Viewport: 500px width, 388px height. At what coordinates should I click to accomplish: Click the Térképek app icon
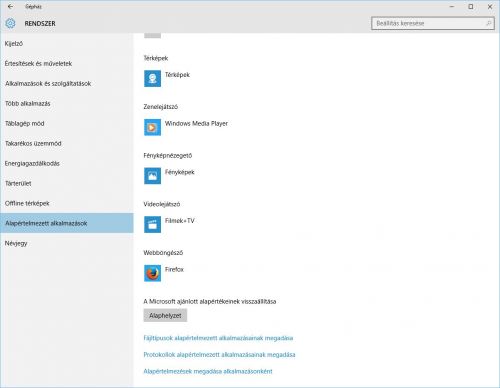click(x=152, y=79)
